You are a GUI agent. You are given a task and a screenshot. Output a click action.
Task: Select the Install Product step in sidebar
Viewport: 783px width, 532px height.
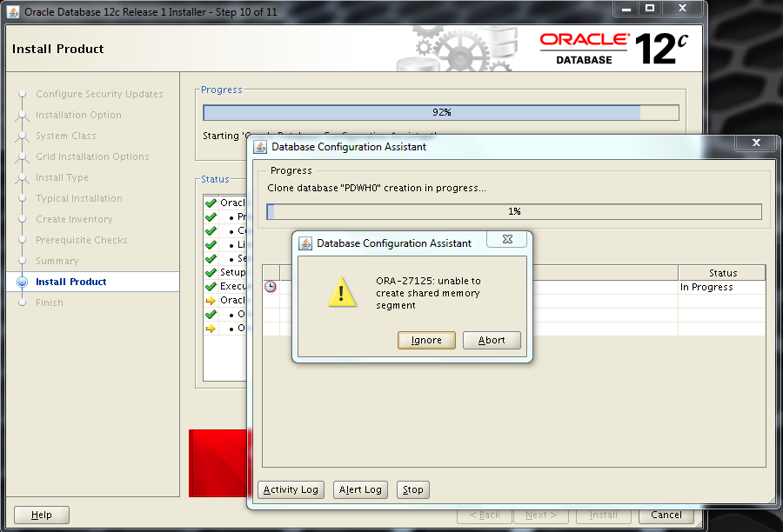click(70, 282)
